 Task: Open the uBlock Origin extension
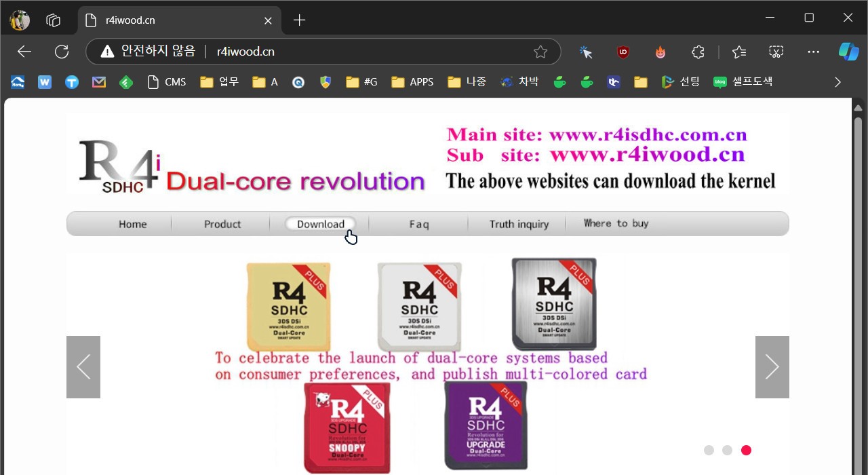click(x=623, y=52)
